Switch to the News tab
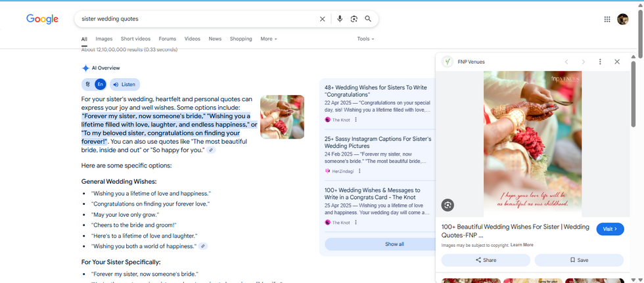This screenshot has width=644, height=283. tap(215, 39)
